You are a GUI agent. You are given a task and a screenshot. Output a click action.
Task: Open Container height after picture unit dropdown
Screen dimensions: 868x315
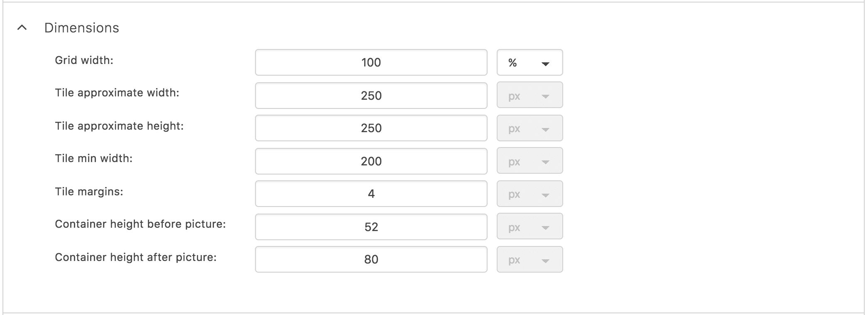530,260
